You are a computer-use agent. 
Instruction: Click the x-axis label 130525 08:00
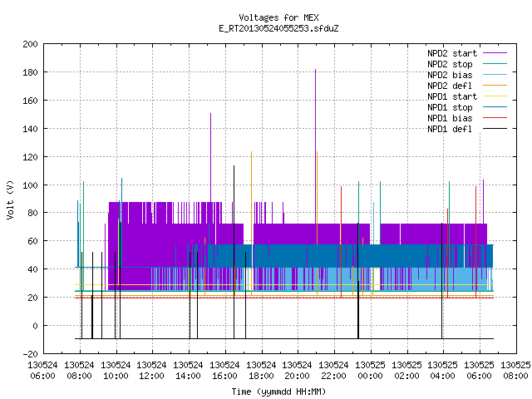[515, 371]
